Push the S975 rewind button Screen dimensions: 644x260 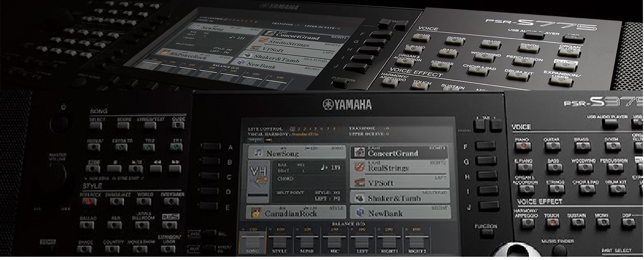coord(156,167)
